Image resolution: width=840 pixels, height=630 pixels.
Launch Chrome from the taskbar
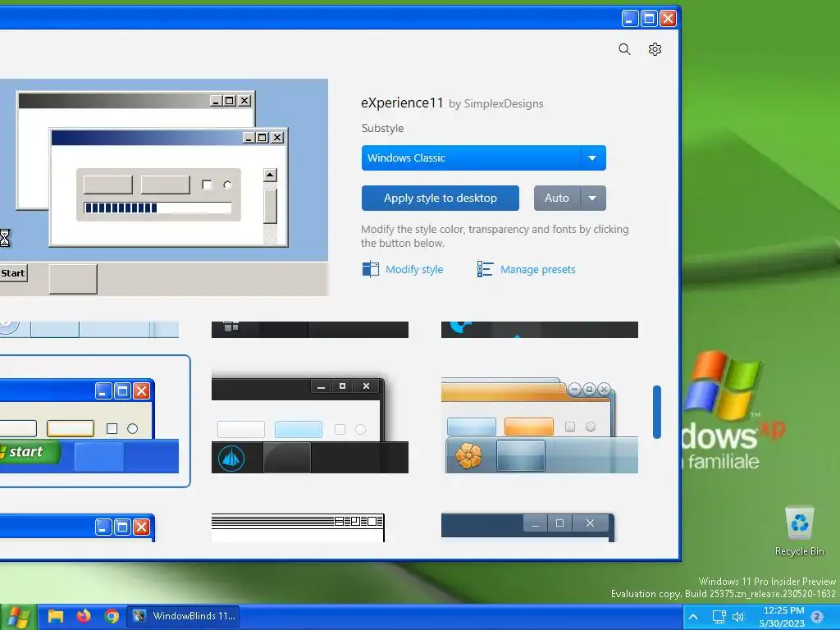pos(112,616)
